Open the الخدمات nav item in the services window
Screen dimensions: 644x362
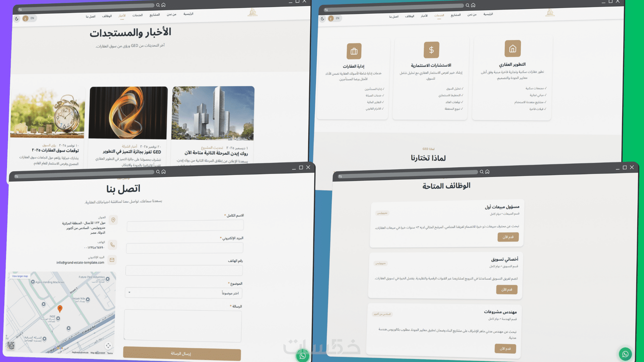pyautogui.click(x=439, y=15)
